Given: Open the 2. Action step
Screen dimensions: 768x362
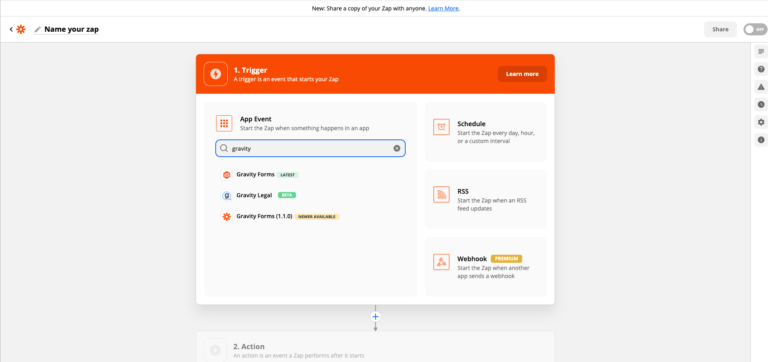Looking at the screenshot, I should [x=375, y=347].
